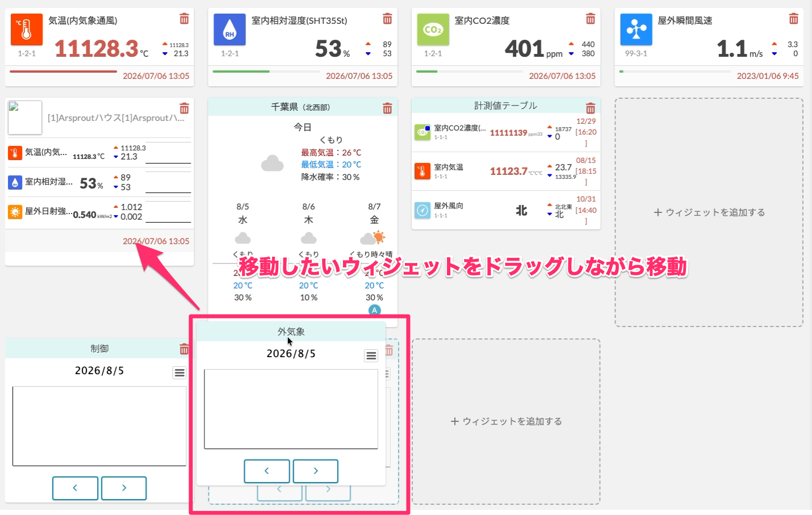This screenshot has height=515, width=812.
Task: Remove the 計測値テーブル widget via trash icon
Action: tap(591, 108)
